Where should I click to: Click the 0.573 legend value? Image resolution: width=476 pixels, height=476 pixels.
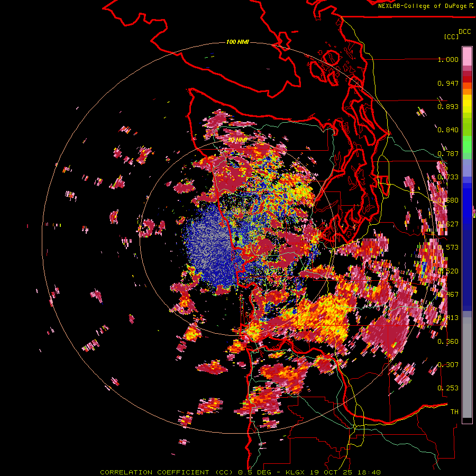pos(448,248)
